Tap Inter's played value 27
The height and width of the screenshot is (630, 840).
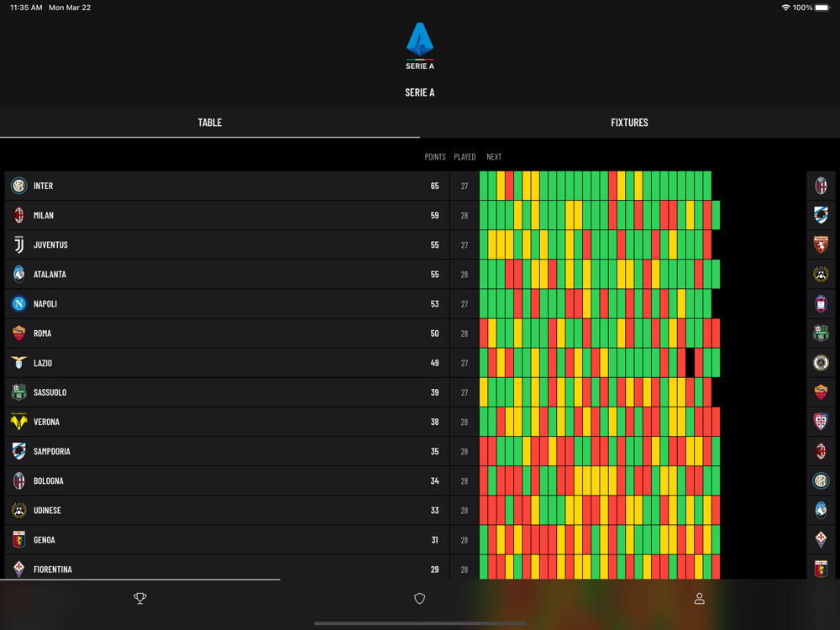[x=465, y=186]
